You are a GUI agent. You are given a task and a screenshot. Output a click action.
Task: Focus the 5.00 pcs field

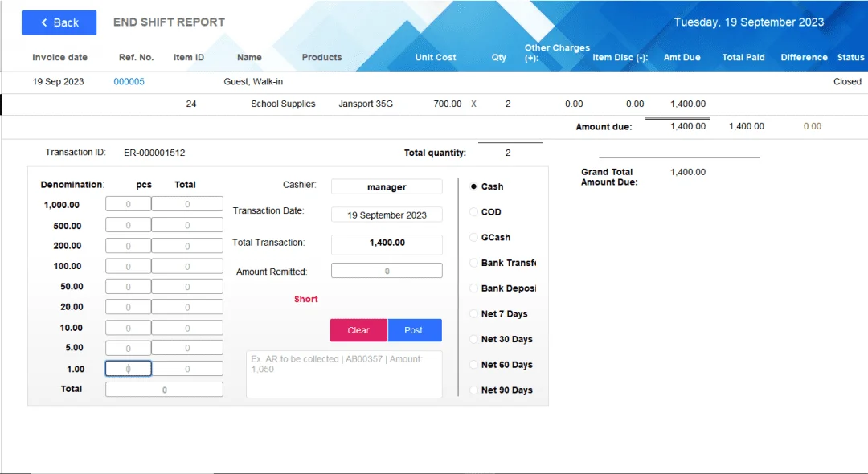click(x=128, y=348)
